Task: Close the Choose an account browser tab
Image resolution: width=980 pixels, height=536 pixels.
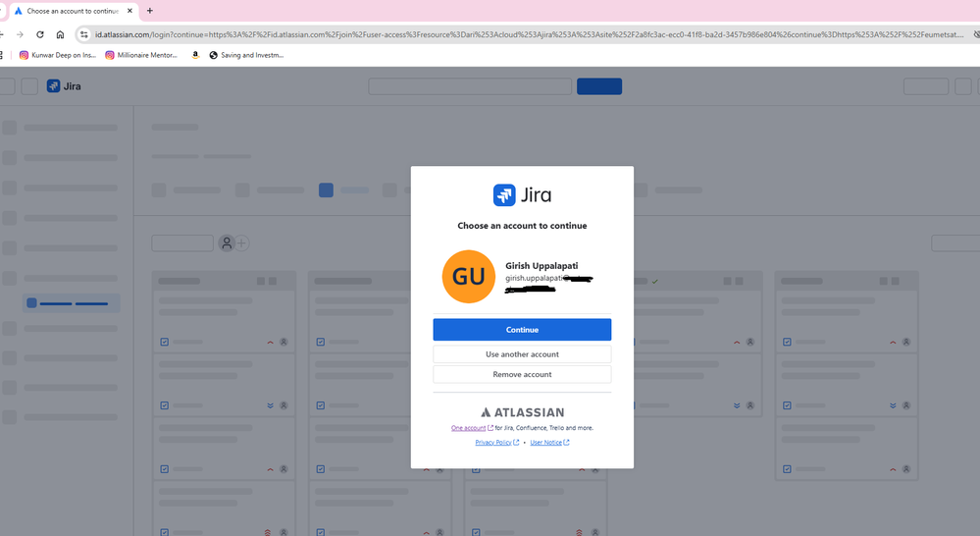Action: click(129, 11)
